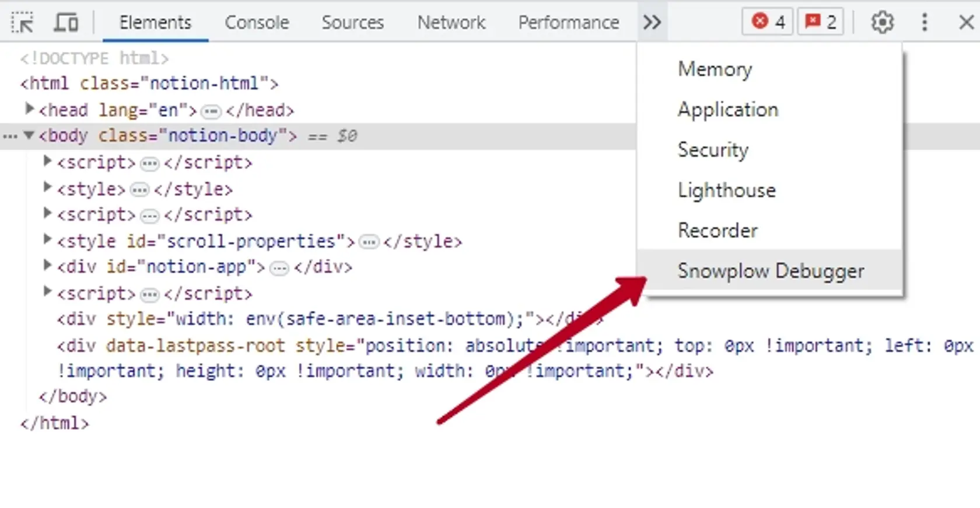This screenshot has width=980, height=508.
Task: Select Snowplow Debugger from overflow menu
Action: [770, 271]
